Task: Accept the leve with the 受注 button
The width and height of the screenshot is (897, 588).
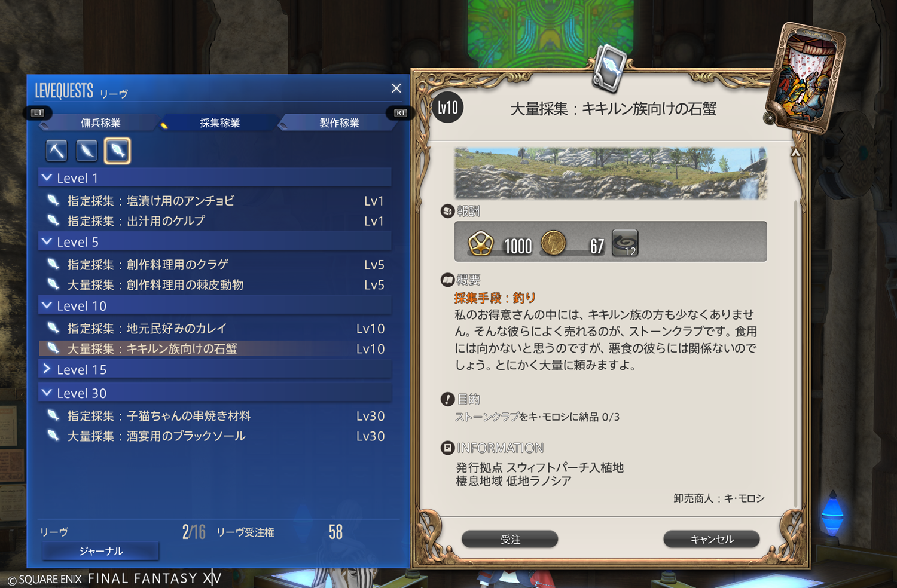Action: (x=510, y=539)
